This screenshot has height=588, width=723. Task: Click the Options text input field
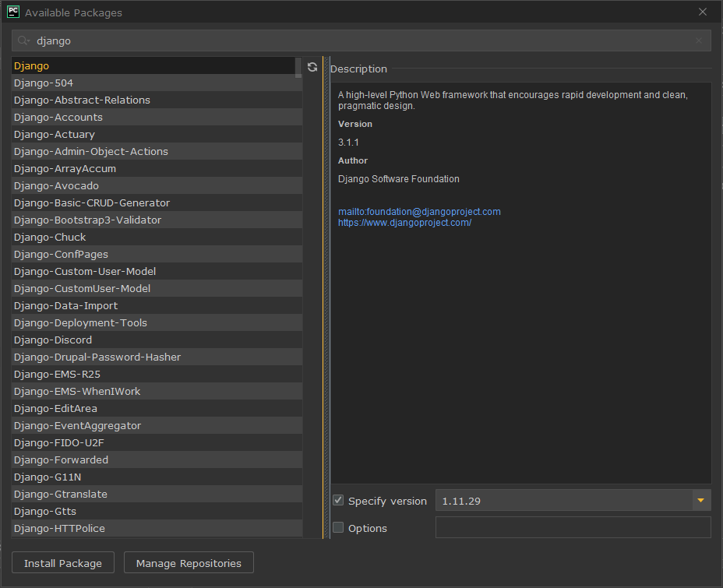pyautogui.click(x=573, y=527)
